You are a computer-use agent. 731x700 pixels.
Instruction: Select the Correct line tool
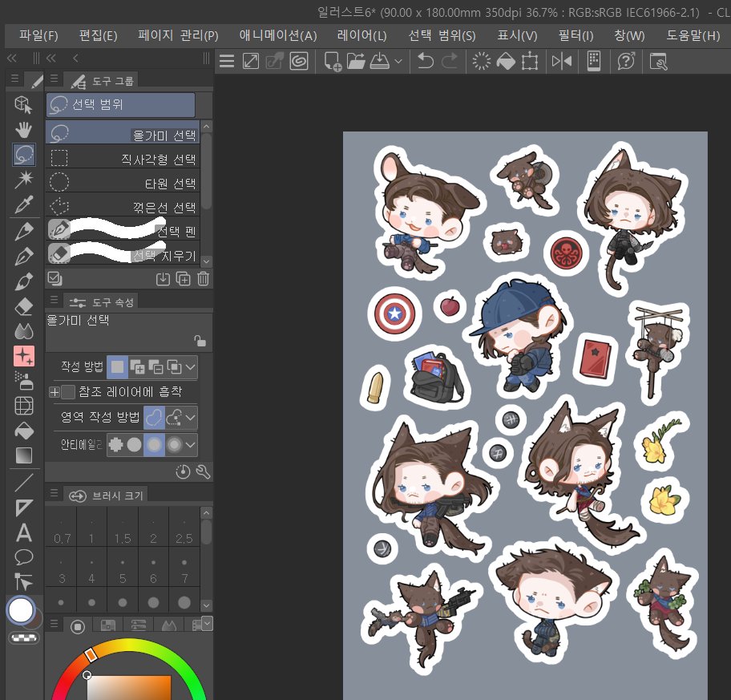coord(23,581)
